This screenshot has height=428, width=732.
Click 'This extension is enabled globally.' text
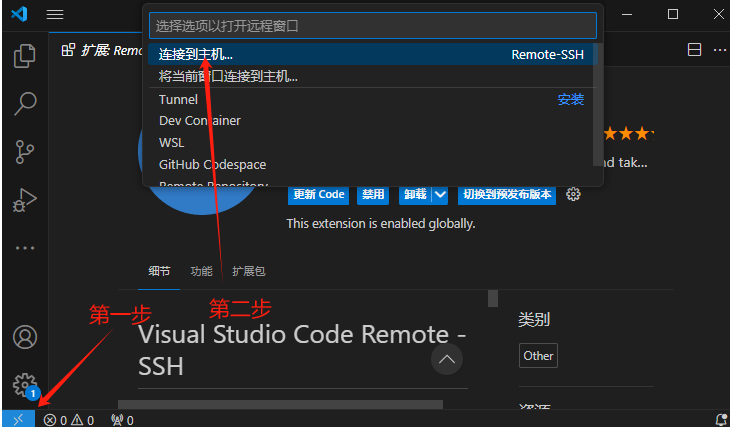381,224
